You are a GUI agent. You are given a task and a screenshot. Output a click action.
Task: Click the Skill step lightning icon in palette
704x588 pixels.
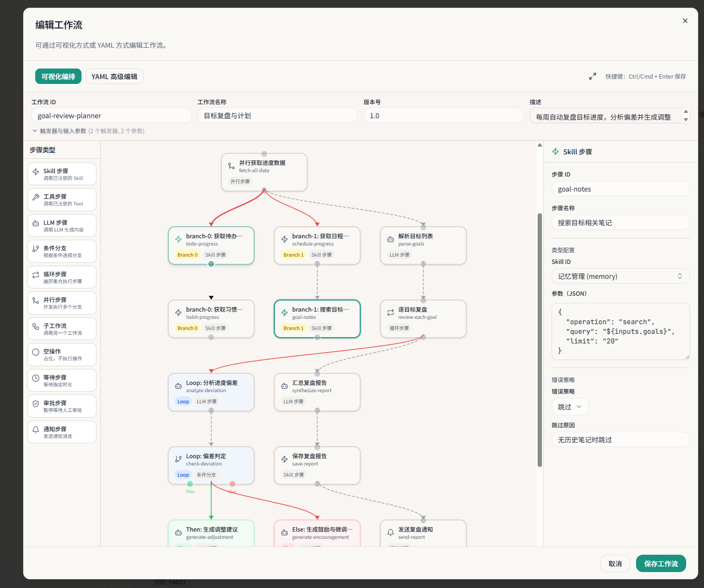tap(36, 172)
